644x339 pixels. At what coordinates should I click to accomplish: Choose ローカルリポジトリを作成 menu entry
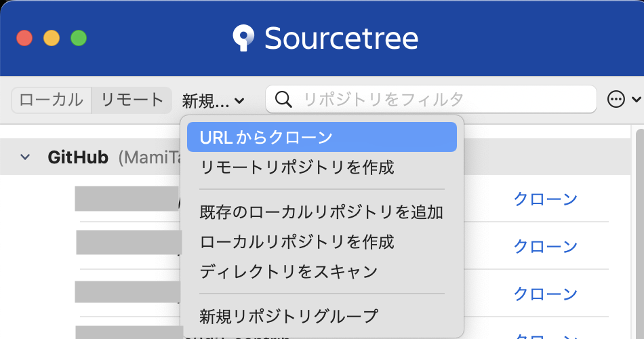(321, 242)
